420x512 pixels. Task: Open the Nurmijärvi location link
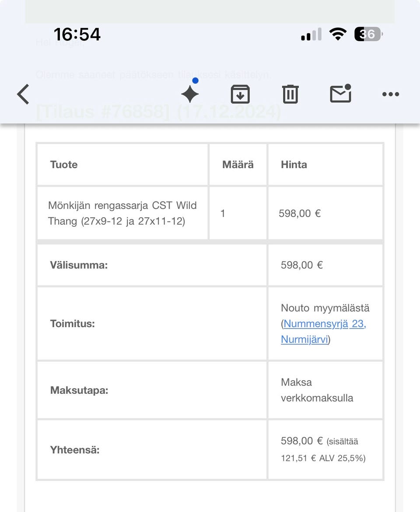coord(304,339)
